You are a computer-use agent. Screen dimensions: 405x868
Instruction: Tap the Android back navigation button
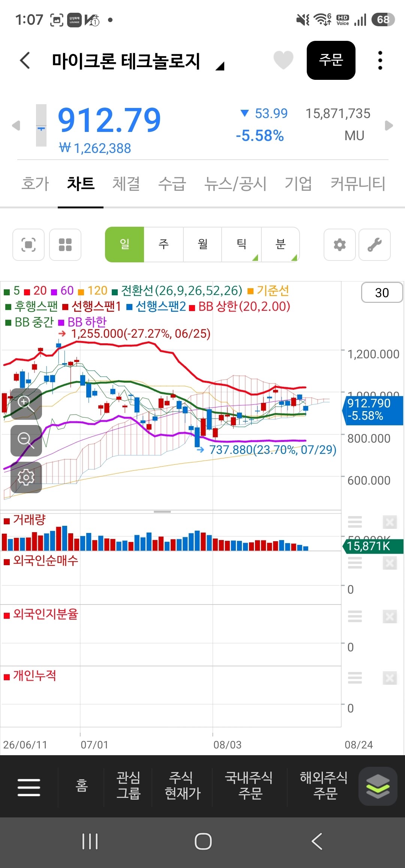pyautogui.click(x=317, y=841)
